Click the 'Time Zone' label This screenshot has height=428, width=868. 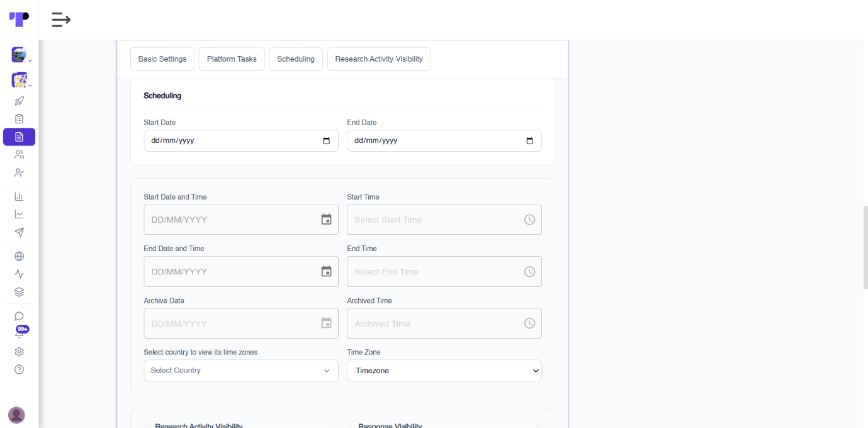[364, 352]
